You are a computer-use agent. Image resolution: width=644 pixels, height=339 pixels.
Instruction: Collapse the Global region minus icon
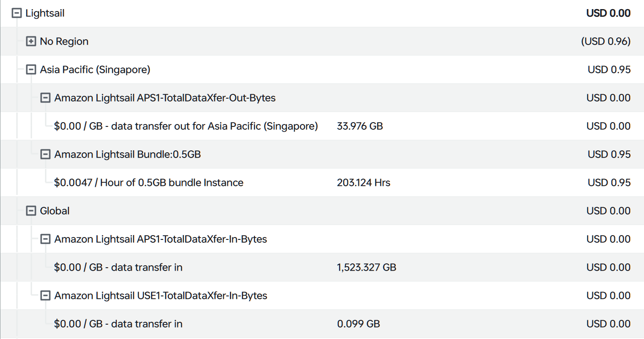(31, 211)
